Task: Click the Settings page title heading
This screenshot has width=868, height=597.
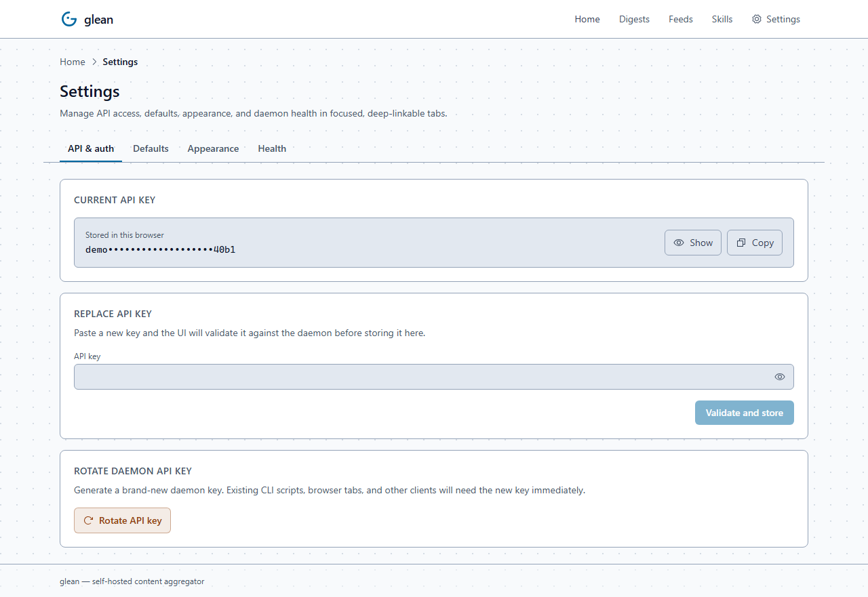Action: coord(90,91)
